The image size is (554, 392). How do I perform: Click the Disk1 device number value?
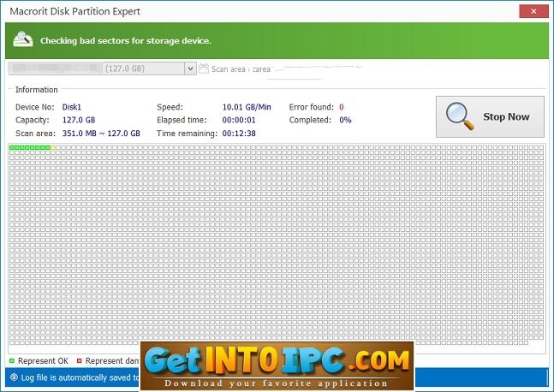(72, 107)
